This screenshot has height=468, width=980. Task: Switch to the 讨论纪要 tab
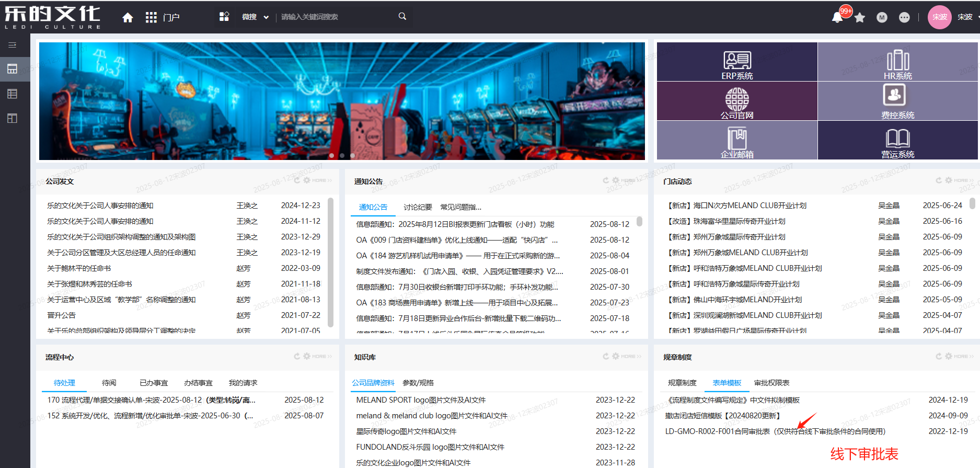point(418,207)
